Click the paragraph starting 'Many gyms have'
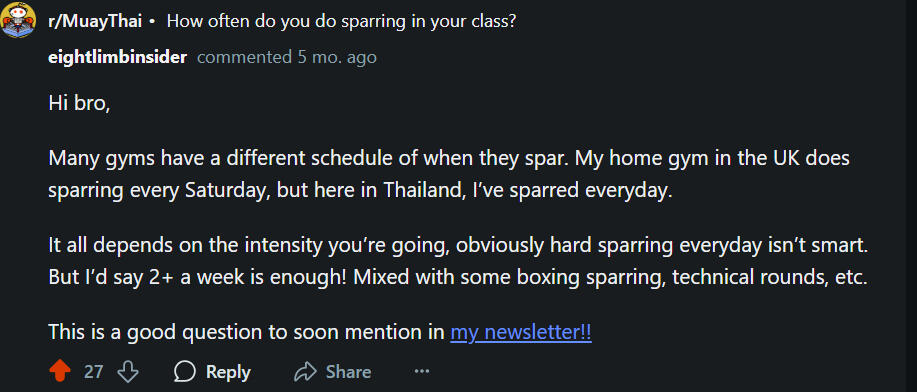 tap(449, 175)
